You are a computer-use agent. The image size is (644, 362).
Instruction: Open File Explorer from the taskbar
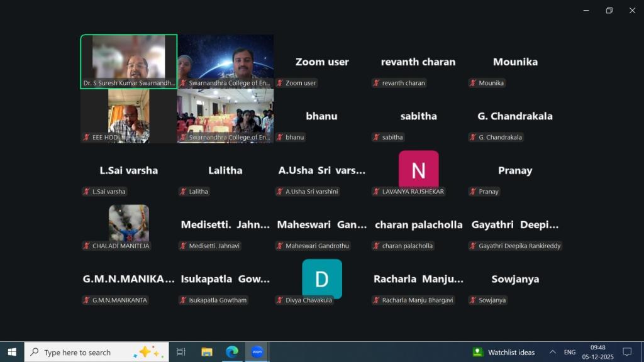(207, 352)
